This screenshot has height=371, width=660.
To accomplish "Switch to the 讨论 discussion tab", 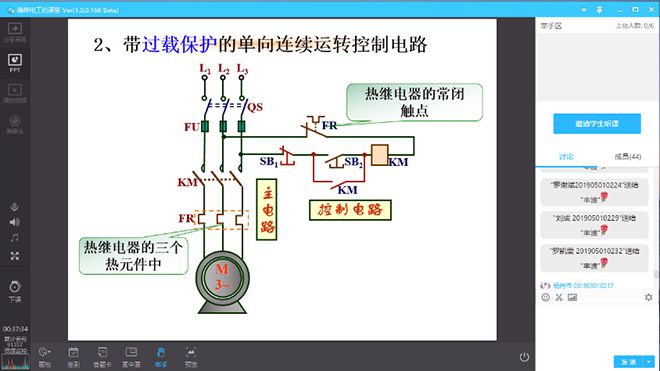I will (x=566, y=157).
